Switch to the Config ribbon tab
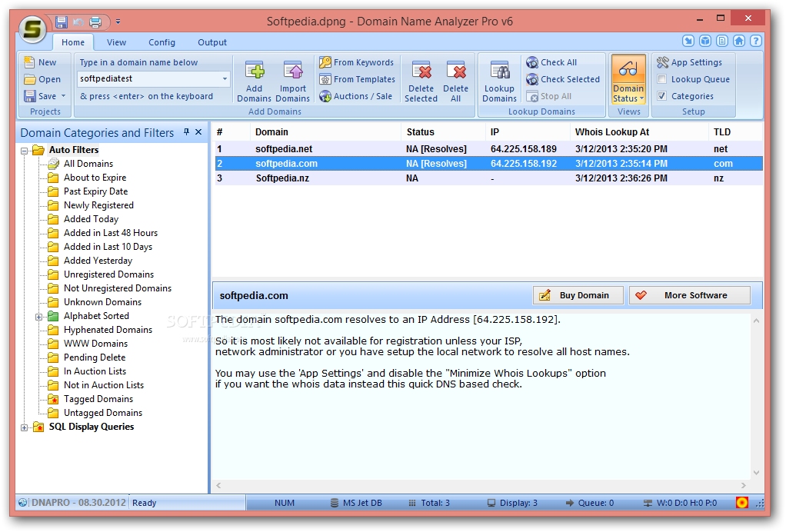786x532 pixels. pos(162,42)
